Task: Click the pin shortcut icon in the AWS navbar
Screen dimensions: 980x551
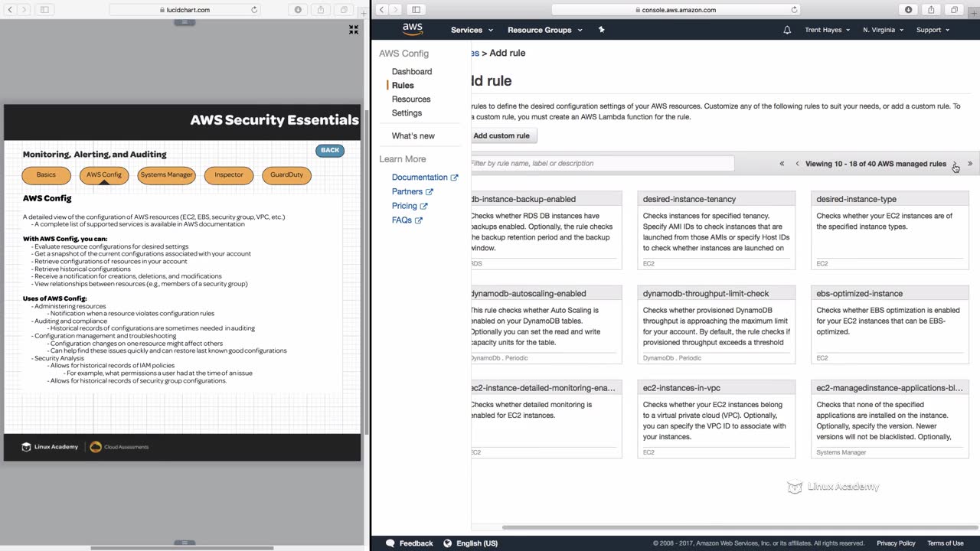Action: point(601,30)
